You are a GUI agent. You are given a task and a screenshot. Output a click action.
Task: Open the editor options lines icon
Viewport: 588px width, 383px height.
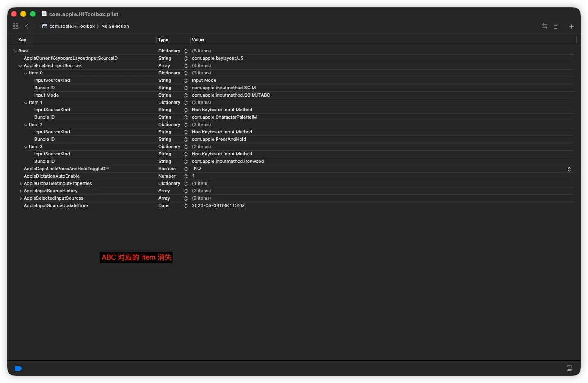pos(556,26)
